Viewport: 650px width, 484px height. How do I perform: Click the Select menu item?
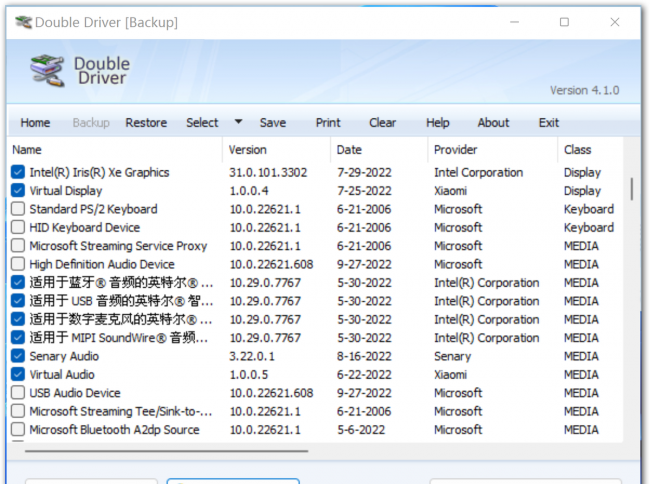point(202,123)
